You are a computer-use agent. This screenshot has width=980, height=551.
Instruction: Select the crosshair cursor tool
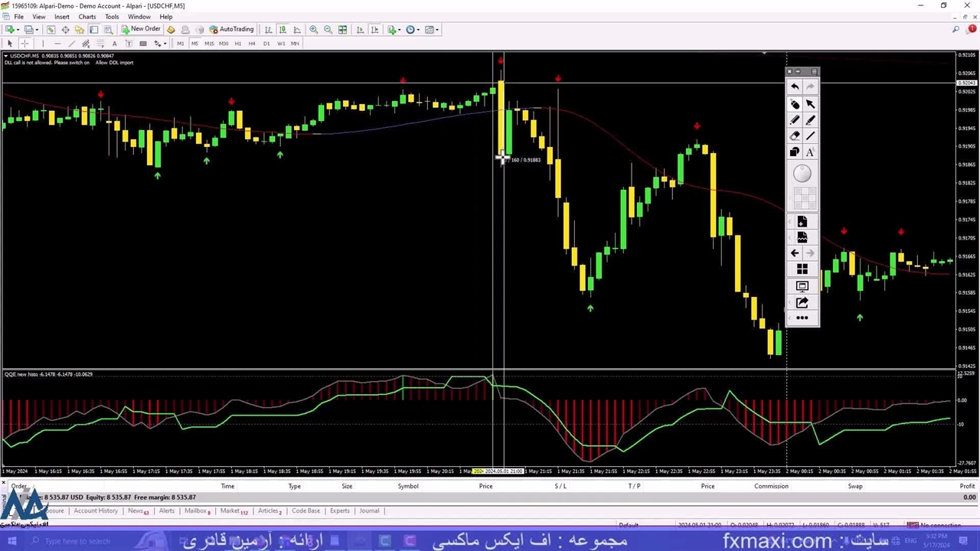tap(24, 44)
